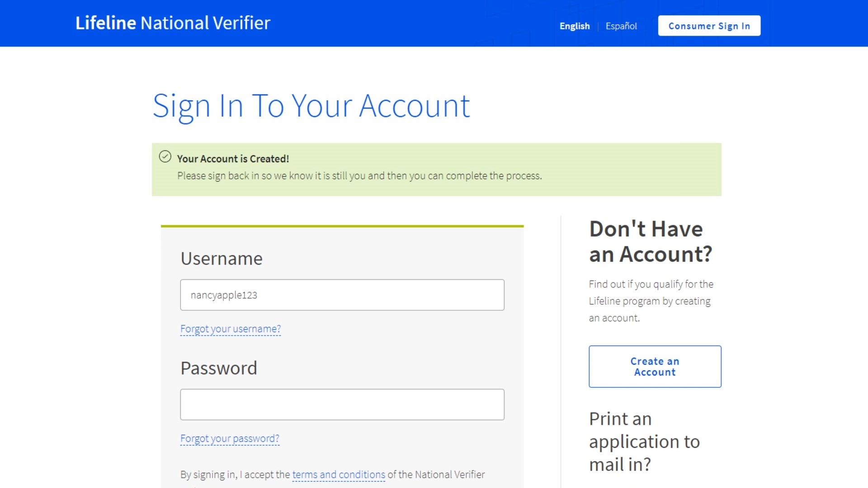Click the Password field label
The image size is (868, 488).
tap(219, 368)
